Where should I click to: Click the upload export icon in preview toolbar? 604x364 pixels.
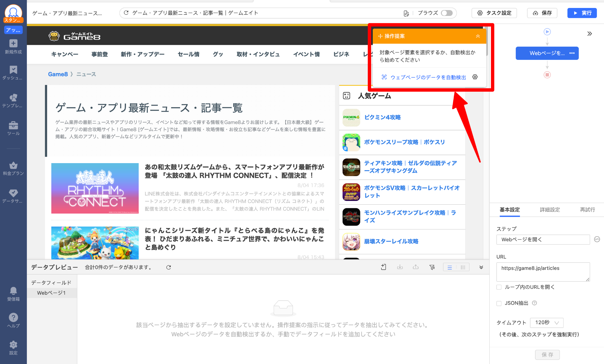tap(416, 267)
